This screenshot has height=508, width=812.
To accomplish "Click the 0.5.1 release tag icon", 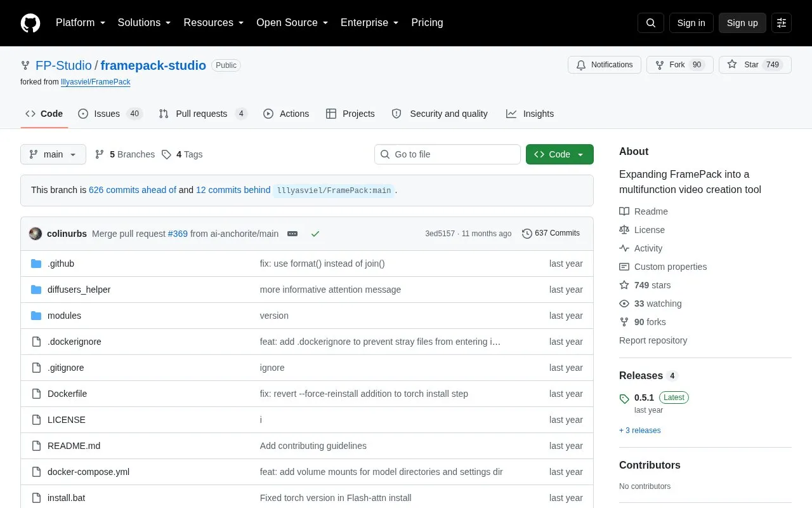I will pyautogui.click(x=624, y=399).
